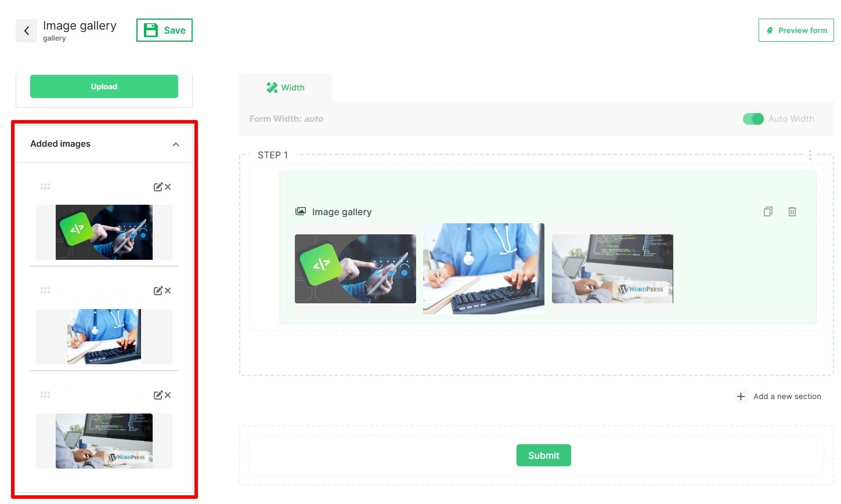This screenshot has width=841, height=504.
Task: Open STEP 1 options menu
Action: tap(810, 155)
